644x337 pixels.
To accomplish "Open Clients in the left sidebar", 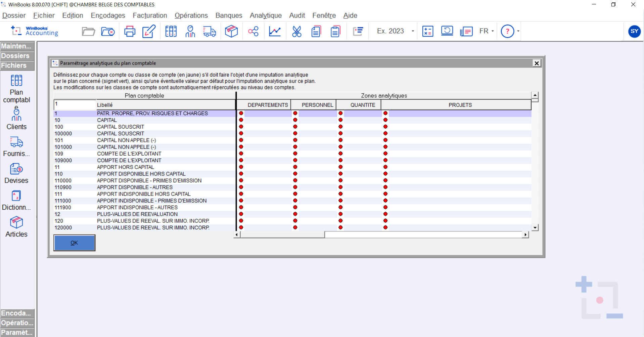I will (x=16, y=118).
